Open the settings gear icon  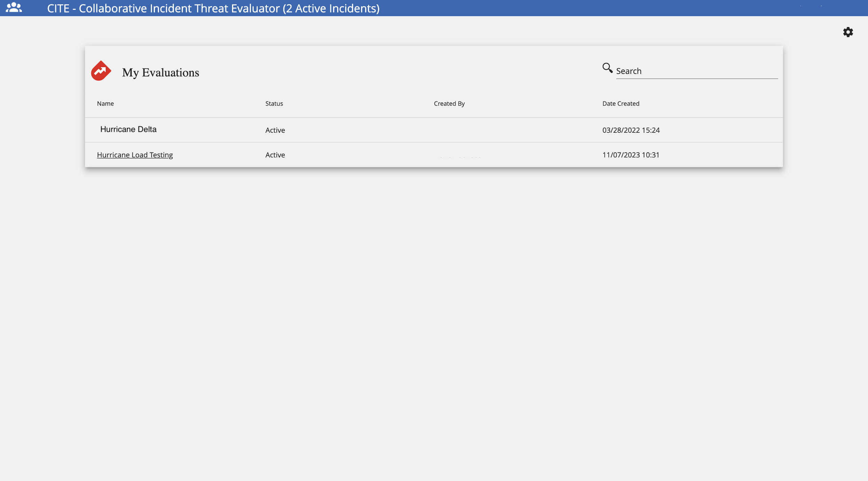[848, 32]
